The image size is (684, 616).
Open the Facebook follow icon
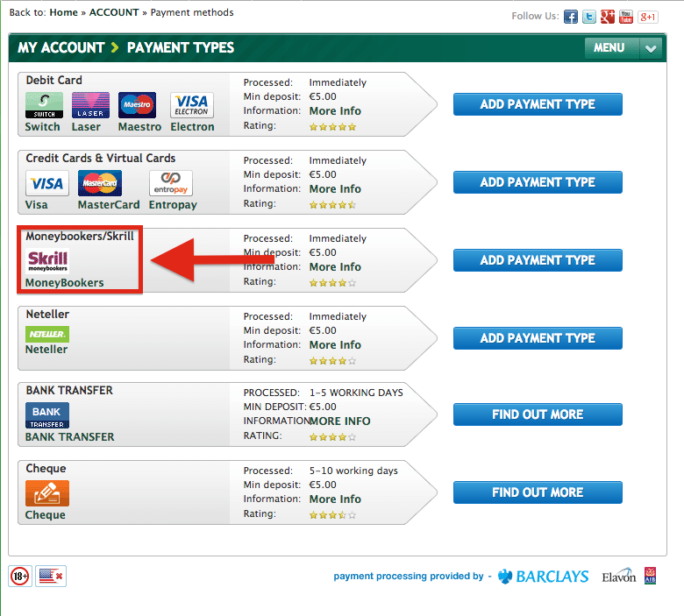click(571, 17)
